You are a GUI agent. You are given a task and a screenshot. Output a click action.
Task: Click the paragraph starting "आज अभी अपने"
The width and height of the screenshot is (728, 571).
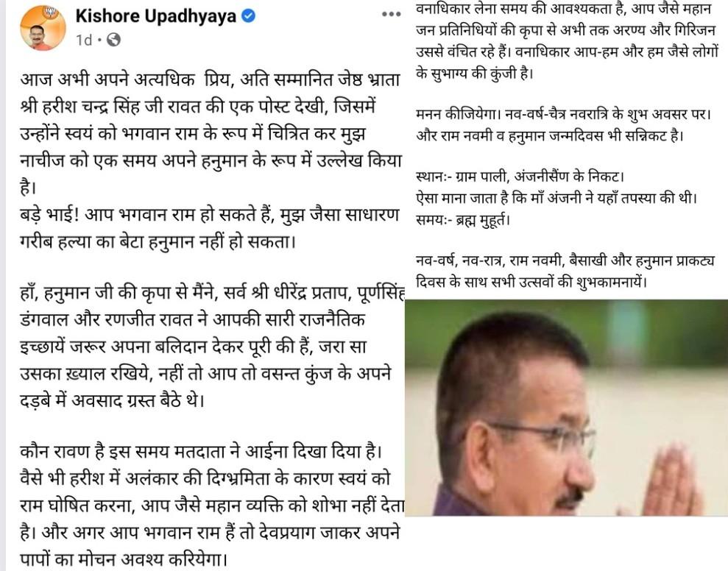click(211, 134)
